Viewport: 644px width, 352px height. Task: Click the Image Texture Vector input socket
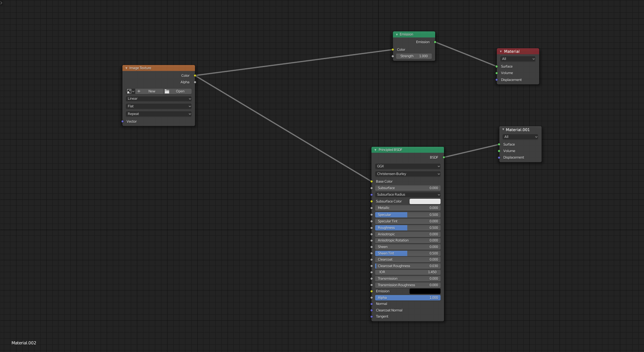click(x=122, y=122)
